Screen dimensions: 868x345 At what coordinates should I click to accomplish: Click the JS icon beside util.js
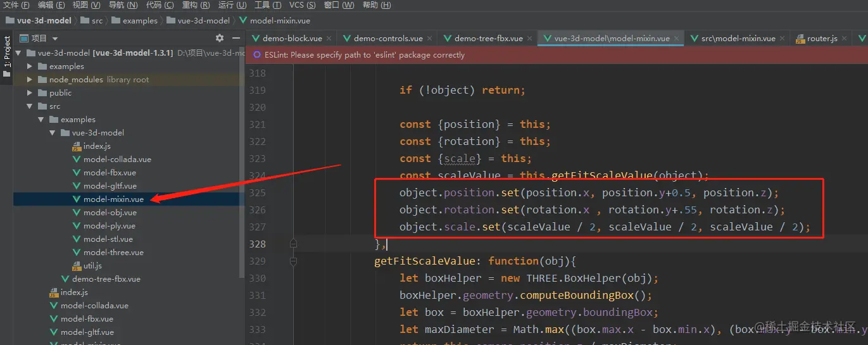coord(77,266)
